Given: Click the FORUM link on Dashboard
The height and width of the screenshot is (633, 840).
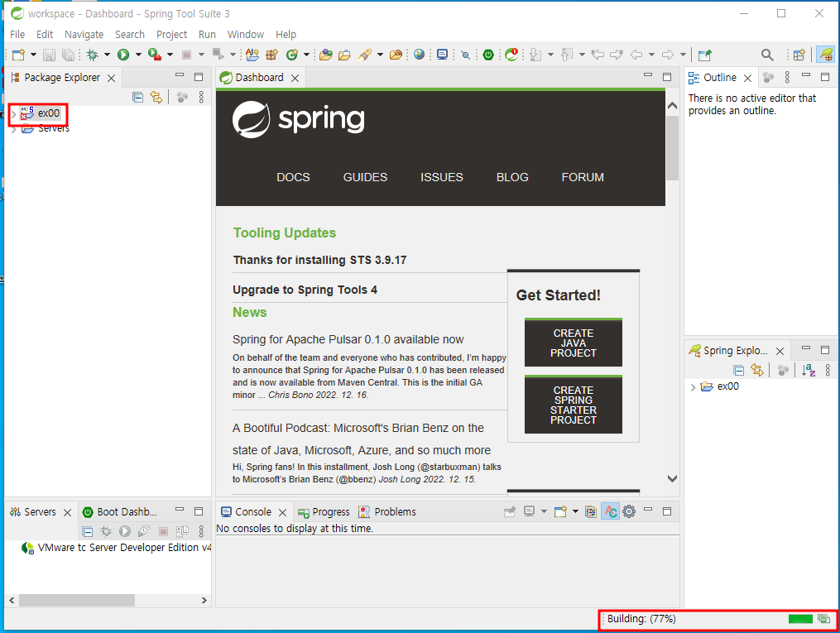Looking at the screenshot, I should pos(583,177).
